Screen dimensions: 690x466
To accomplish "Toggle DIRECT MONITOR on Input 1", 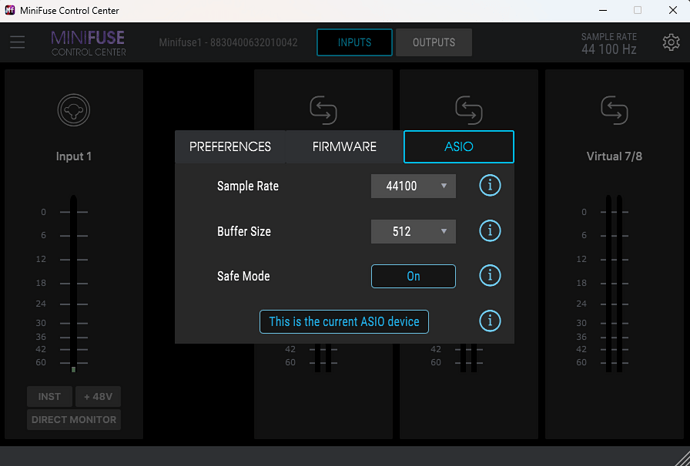I will (74, 420).
